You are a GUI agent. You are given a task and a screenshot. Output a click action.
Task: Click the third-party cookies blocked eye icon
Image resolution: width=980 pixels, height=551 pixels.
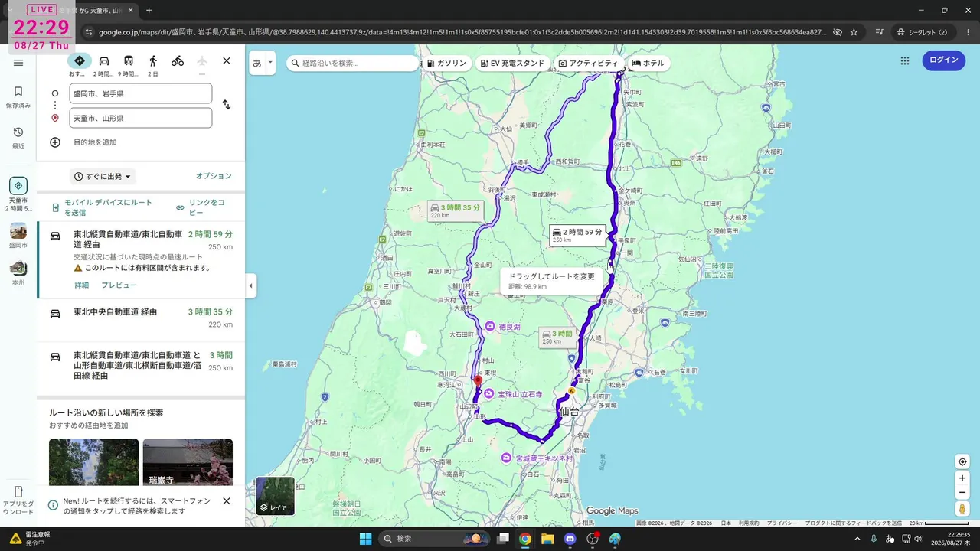click(x=837, y=32)
